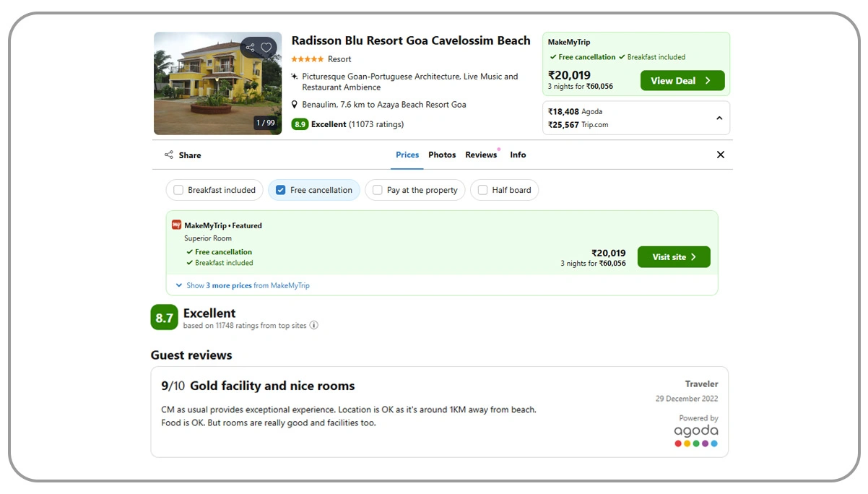Click the agoda logo under Powered by

pyautogui.click(x=695, y=430)
